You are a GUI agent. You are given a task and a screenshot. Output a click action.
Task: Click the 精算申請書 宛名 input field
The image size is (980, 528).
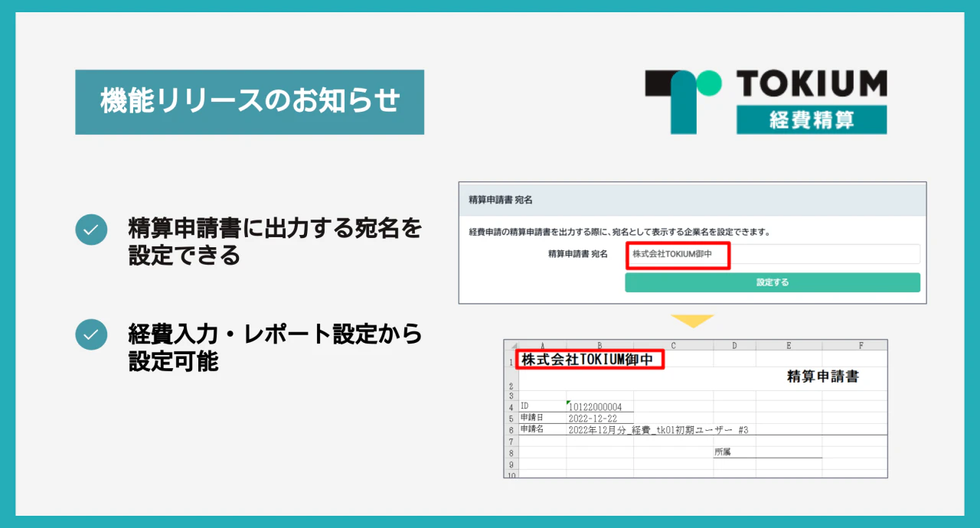(773, 254)
